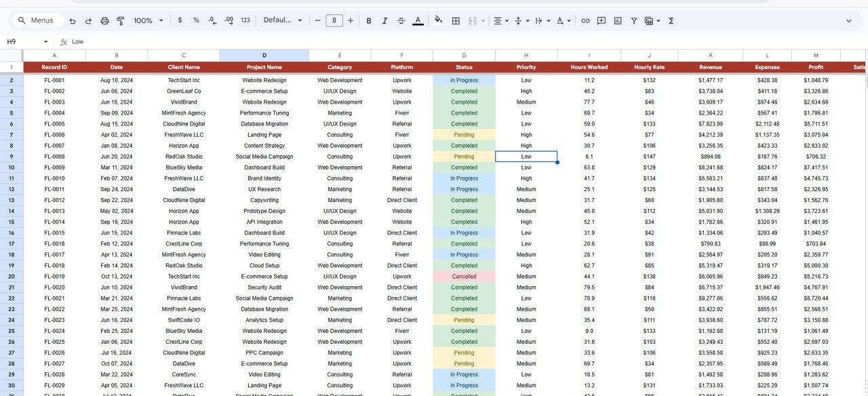Insert a link

point(585,20)
